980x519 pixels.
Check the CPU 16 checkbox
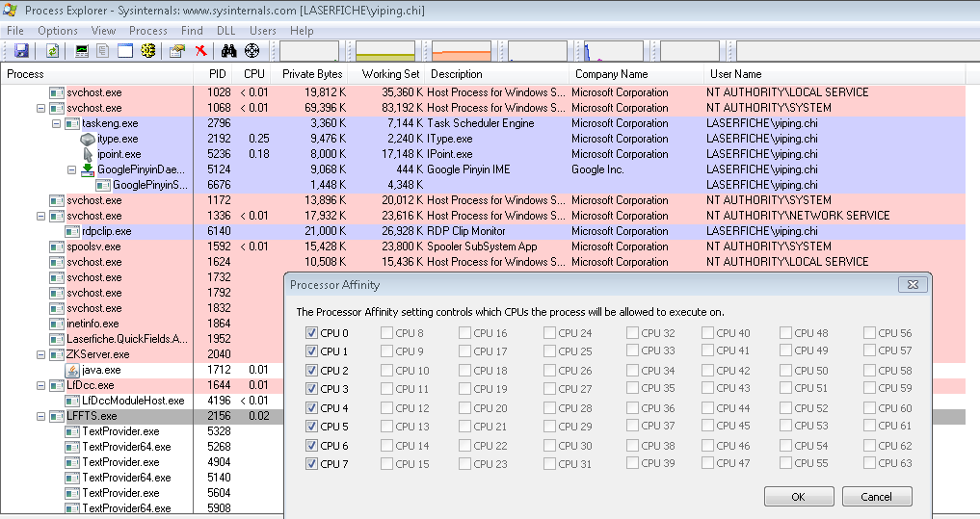click(465, 333)
